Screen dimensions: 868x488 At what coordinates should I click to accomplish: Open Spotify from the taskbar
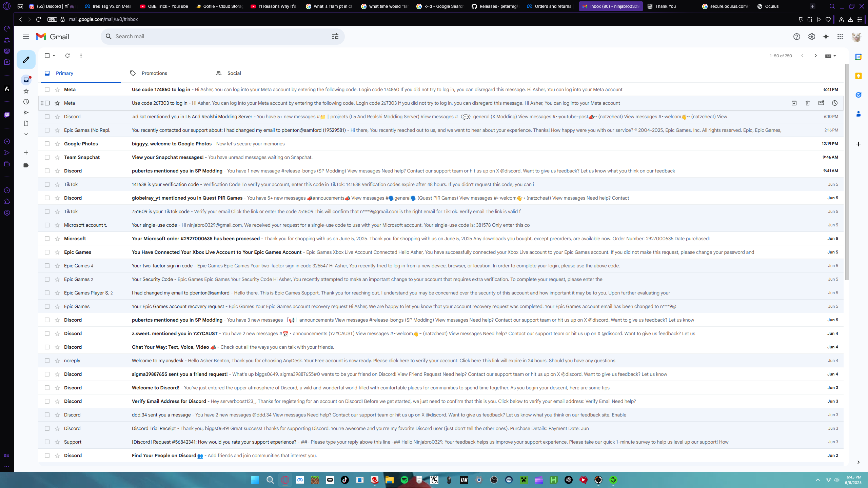coord(404,480)
